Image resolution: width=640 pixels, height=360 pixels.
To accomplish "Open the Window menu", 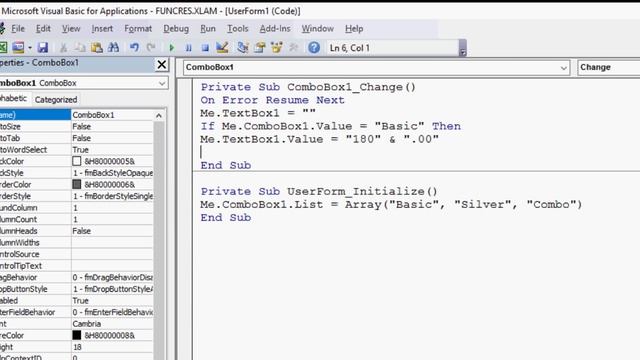I will coord(318,29).
